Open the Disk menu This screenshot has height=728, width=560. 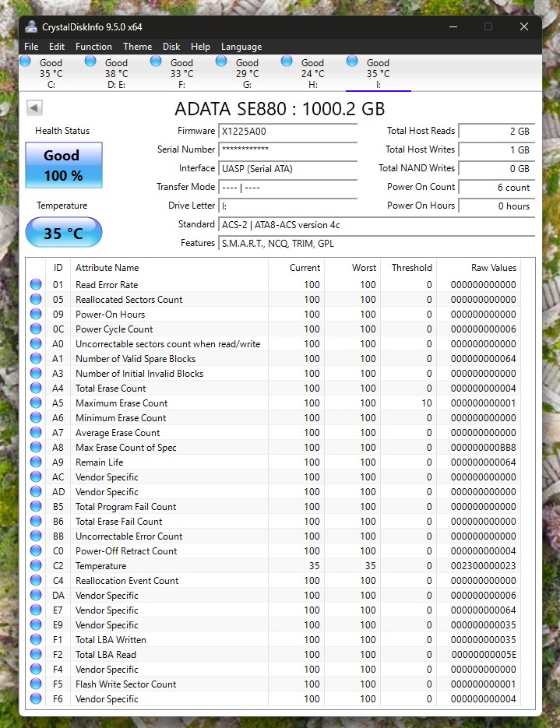click(x=171, y=47)
